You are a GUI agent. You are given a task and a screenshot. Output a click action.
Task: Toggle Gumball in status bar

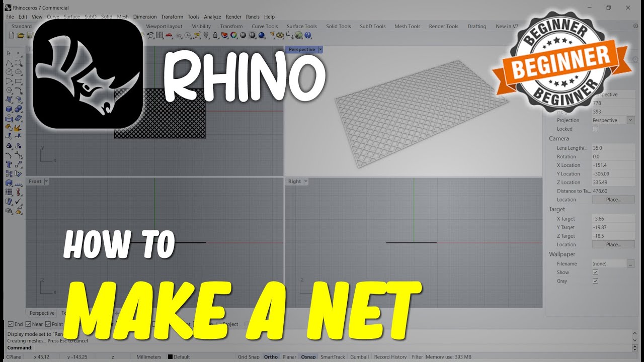click(359, 357)
